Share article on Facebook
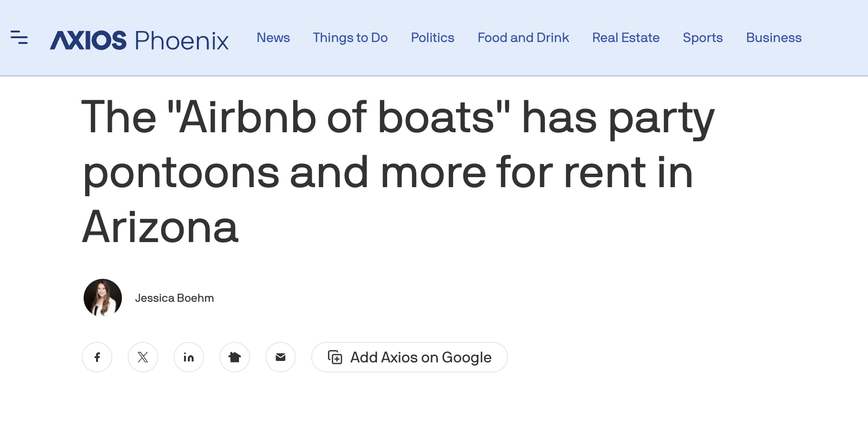Screen dimensions: 868x445 click(97, 357)
